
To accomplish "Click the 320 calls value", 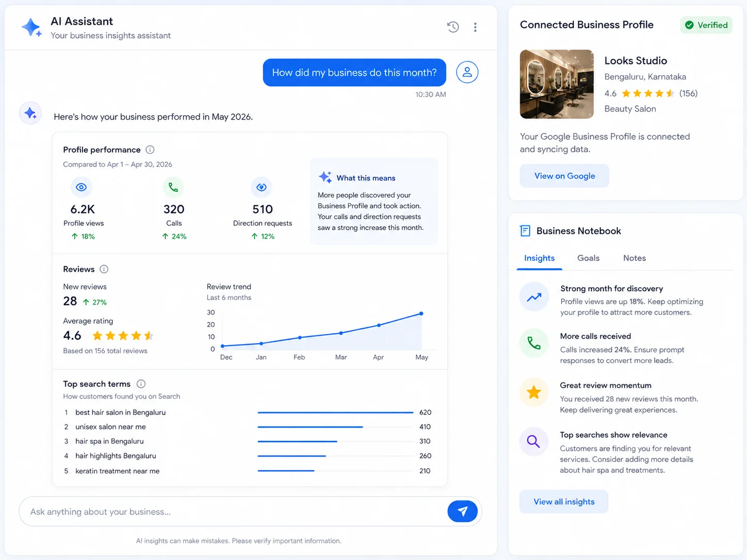I will click(174, 209).
